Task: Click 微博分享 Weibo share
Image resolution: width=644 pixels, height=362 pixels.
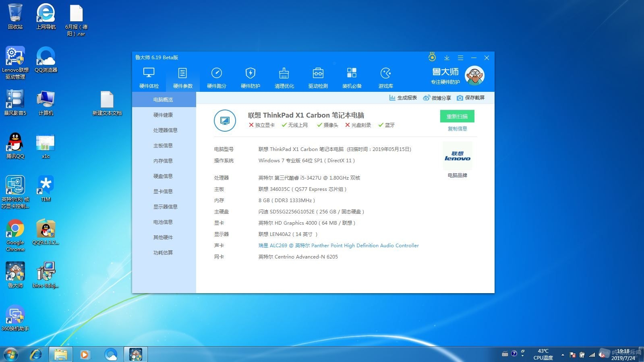Action: (x=437, y=98)
